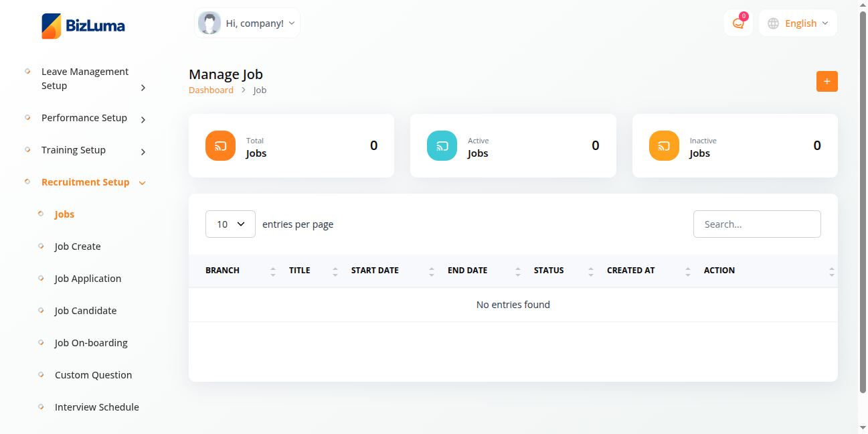Click the Dashboard breadcrumb link
Image resolution: width=868 pixels, height=434 pixels.
click(211, 90)
